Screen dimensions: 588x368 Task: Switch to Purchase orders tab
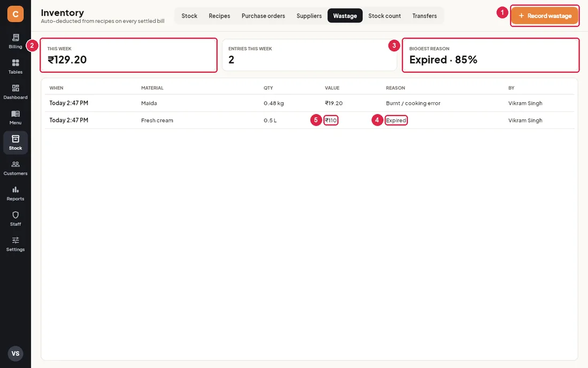point(263,16)
